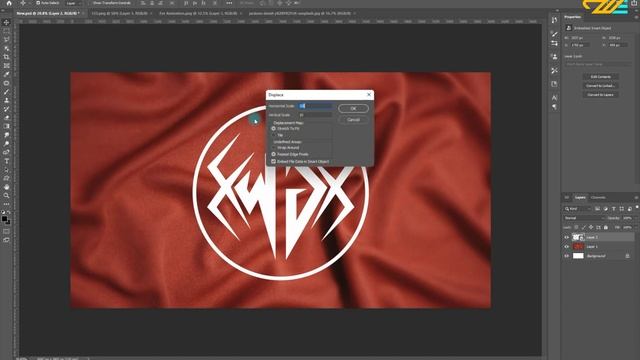Switch to the unsplash jpg document tab

tap(300, 13)
